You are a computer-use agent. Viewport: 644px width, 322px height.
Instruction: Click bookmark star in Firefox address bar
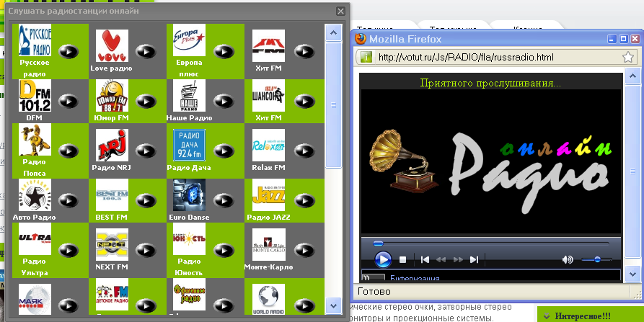click(x=627, y=57)
